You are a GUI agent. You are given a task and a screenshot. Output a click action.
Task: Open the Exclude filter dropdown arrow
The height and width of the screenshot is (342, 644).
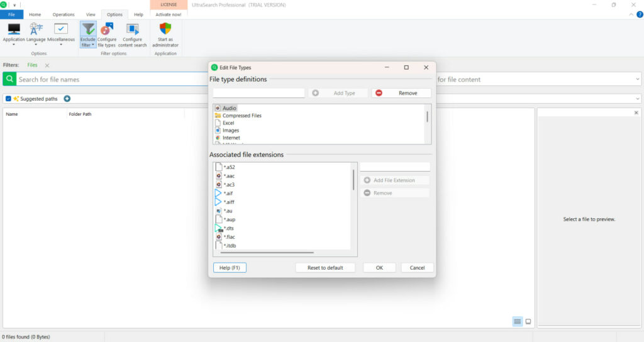pyautogui.click(x=93, y=45)
